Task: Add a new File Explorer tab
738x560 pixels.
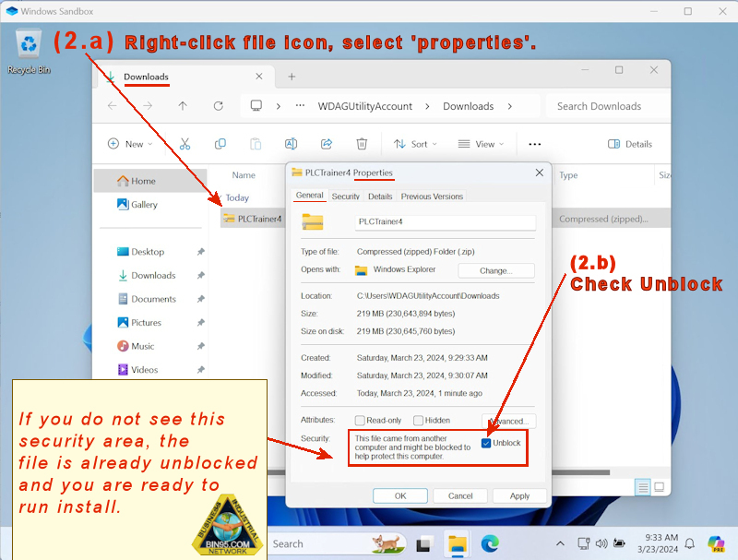Action: coord(292,77)
